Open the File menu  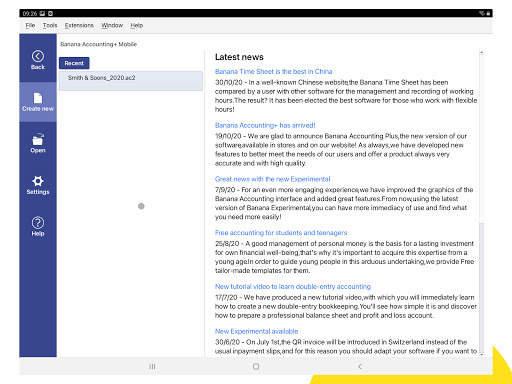point(30,25)
